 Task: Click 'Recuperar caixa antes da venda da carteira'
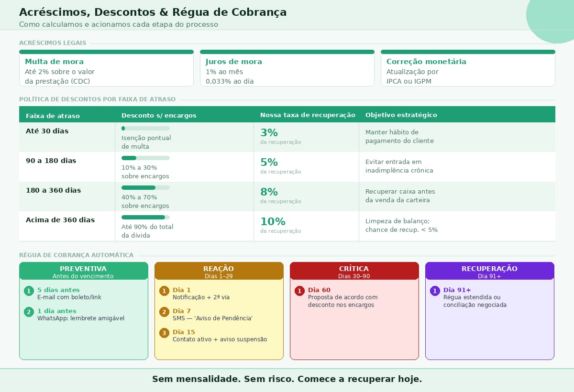(x=400, y=196)
